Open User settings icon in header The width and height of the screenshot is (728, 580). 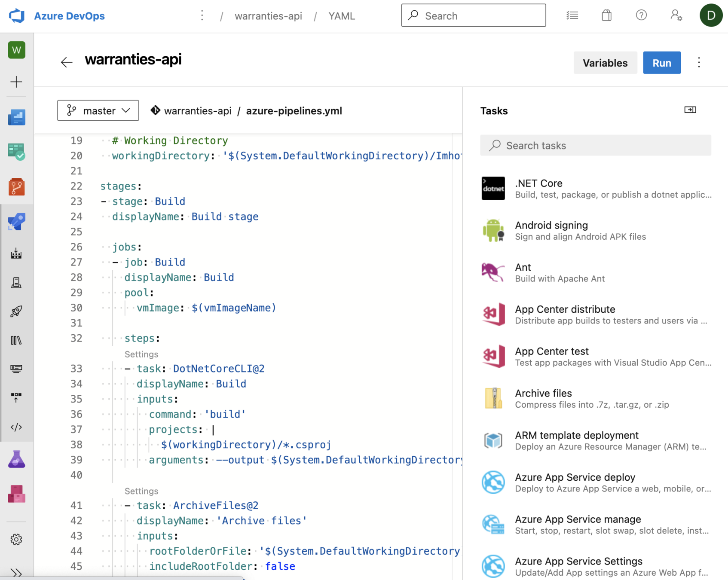[x=676, y=15]
